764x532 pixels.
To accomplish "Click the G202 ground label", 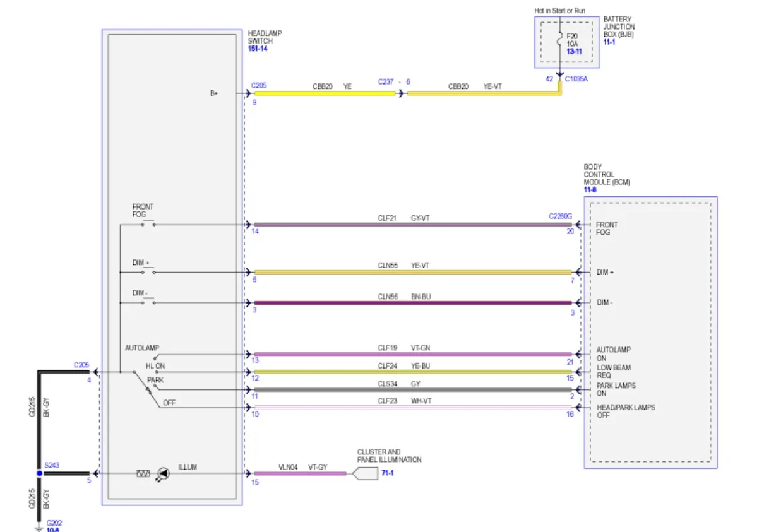I will coord(54,523).
